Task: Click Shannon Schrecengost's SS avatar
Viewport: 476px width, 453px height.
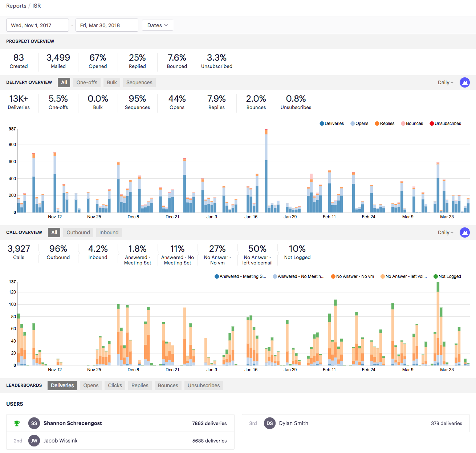Action: click(x=34, y=423)
